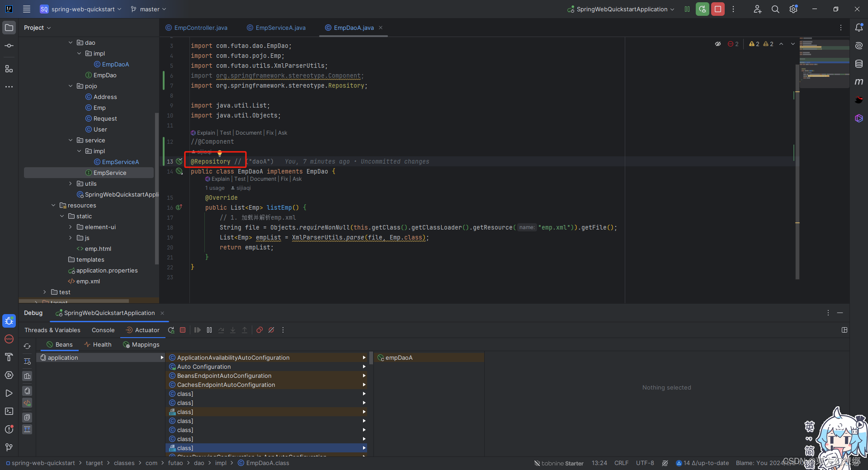This screenshot has width=868, height=470.
Task: Open the Console tab
Action: pyautogui.click(x=103, y=330)
